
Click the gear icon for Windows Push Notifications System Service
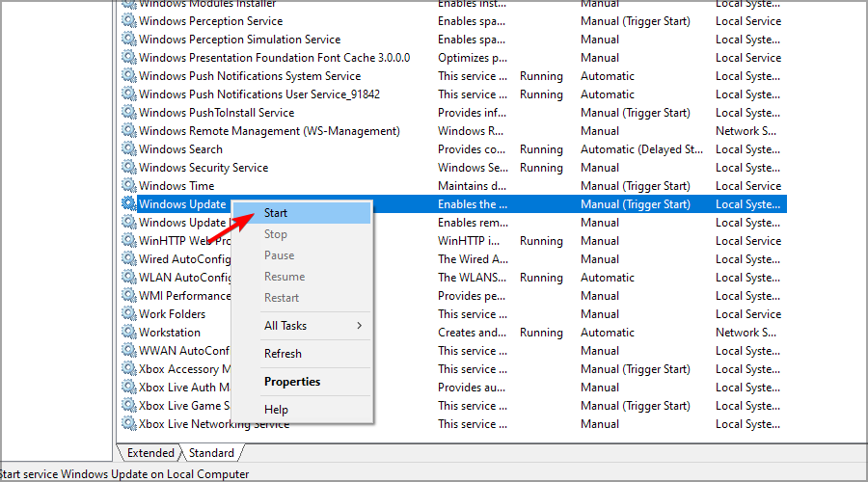(129, 75)
